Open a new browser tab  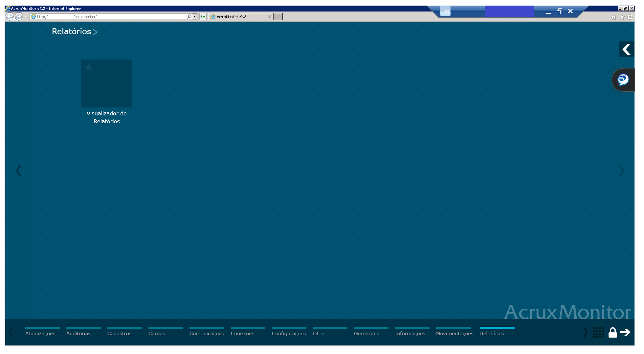click(278, 16)
